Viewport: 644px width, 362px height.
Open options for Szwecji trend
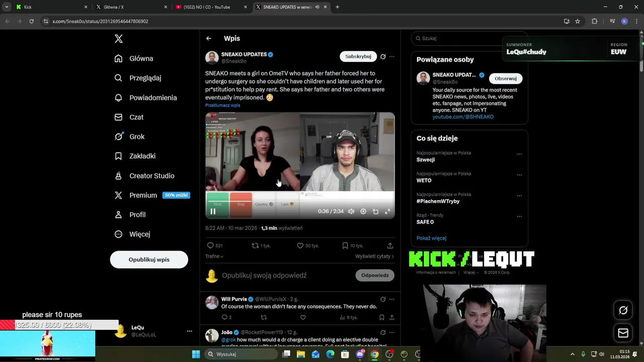click(519, 154)
